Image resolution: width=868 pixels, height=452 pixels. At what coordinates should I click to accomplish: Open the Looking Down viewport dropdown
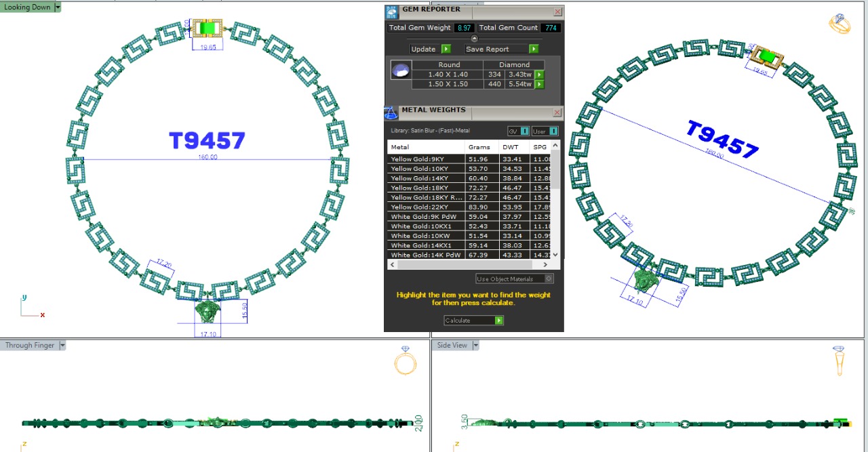[58, 7]
